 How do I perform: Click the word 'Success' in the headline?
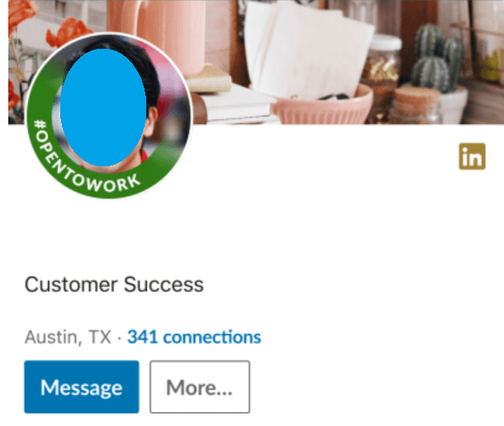(x=164, y=285)
